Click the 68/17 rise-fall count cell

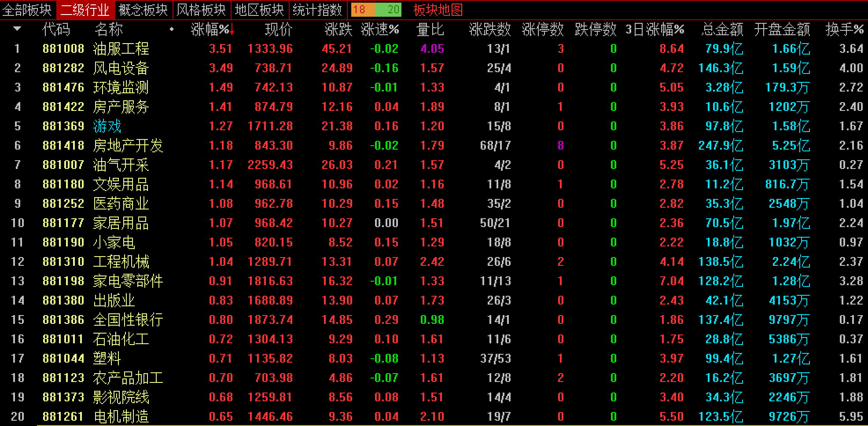point(496,145)
